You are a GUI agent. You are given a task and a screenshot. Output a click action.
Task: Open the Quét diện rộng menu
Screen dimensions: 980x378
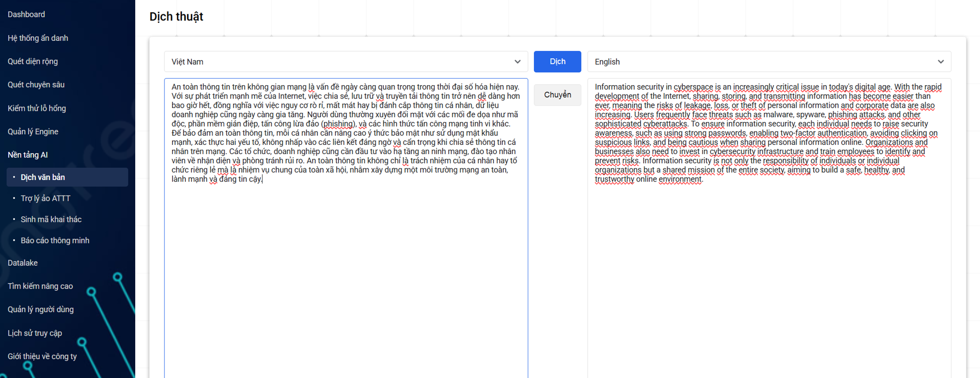click(33, 61)
